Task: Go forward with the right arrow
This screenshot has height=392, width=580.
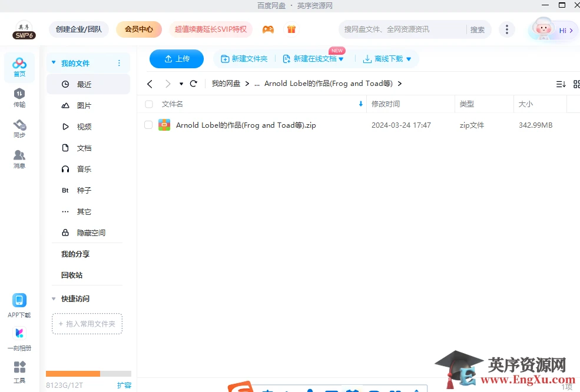Action: pyautogui.click(x=168, y=84)
